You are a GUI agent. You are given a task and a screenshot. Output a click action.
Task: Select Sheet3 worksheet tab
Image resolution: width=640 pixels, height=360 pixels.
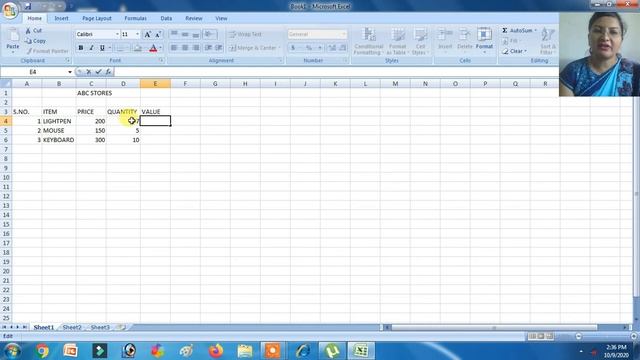100,327
